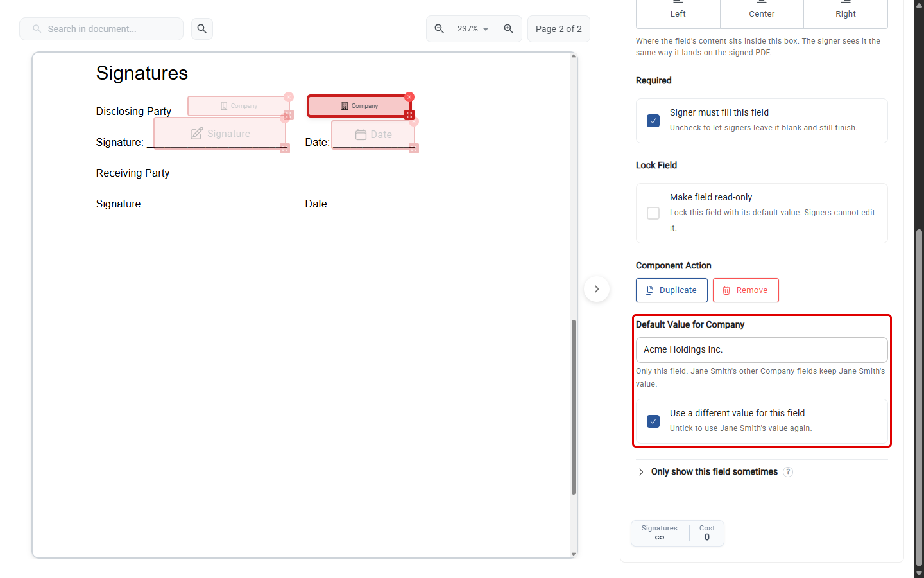Click the Signatures heading in the document

[142, 73]
